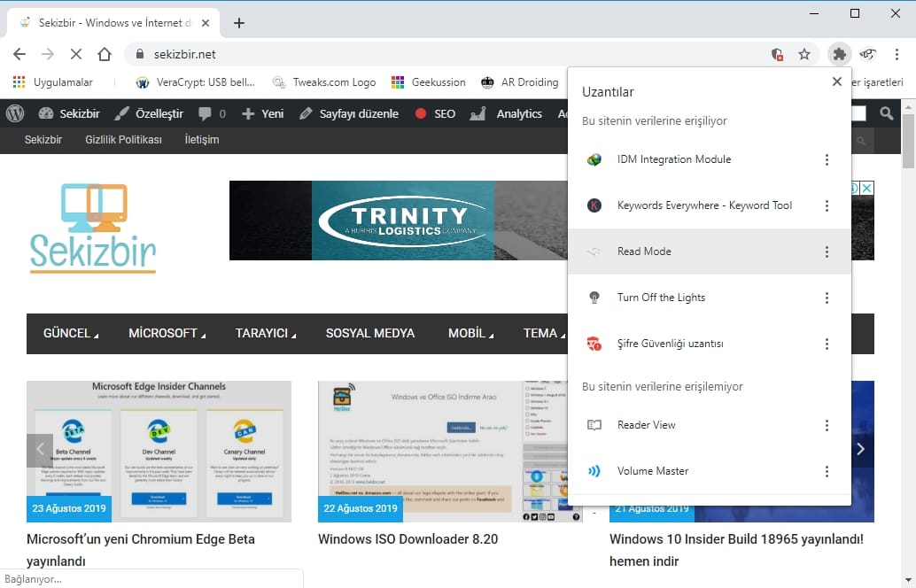The height and width of the screenshot is (588, 916).
Task: Open the TEMA navigation menu
Action: click(544, 334)
